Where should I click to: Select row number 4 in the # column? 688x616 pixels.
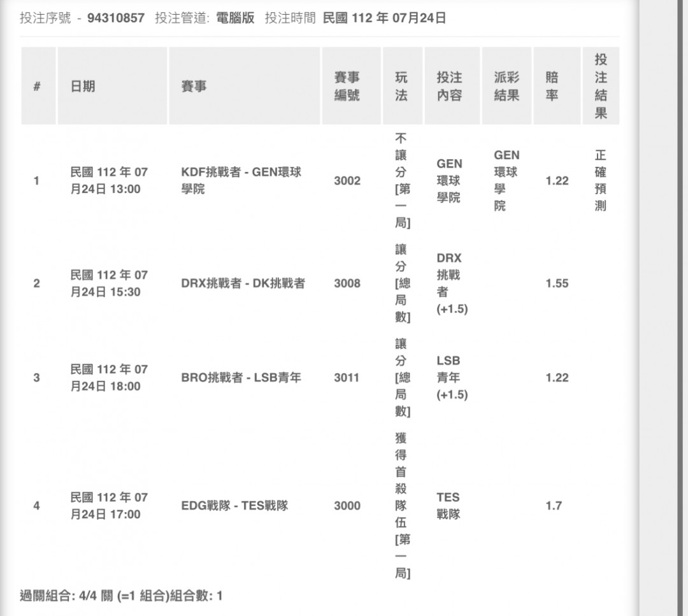point(36,506)
